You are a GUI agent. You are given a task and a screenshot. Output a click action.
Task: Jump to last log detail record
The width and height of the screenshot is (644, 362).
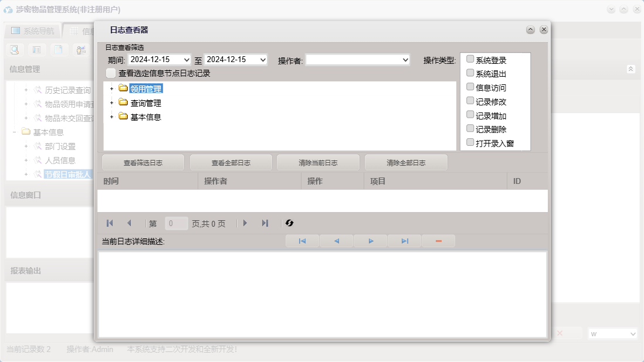pos(405,241)
